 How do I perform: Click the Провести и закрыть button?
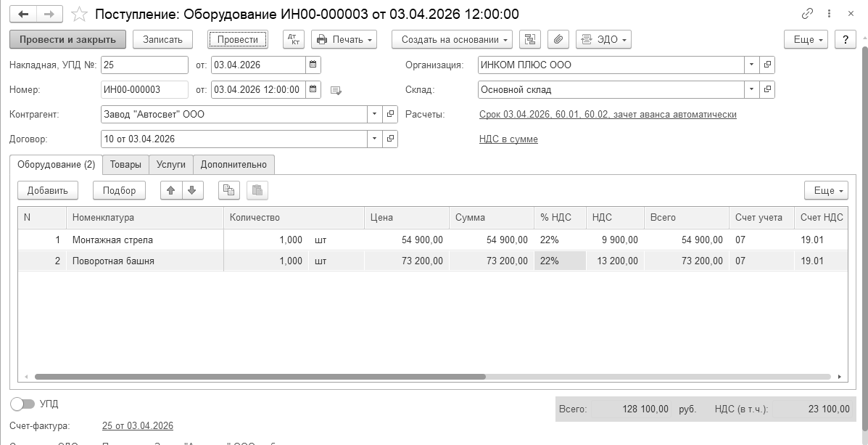(67, 39)
